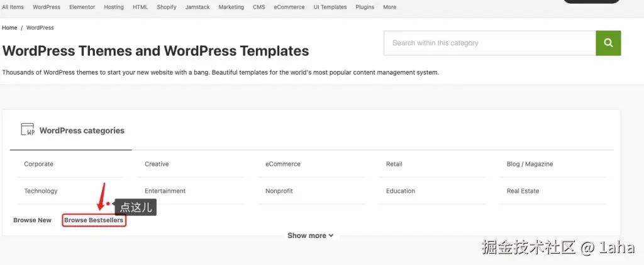The height and width of the screenshot is (265, 644).
Task: Open the Shopify navigation item
Action: [167, 8]
